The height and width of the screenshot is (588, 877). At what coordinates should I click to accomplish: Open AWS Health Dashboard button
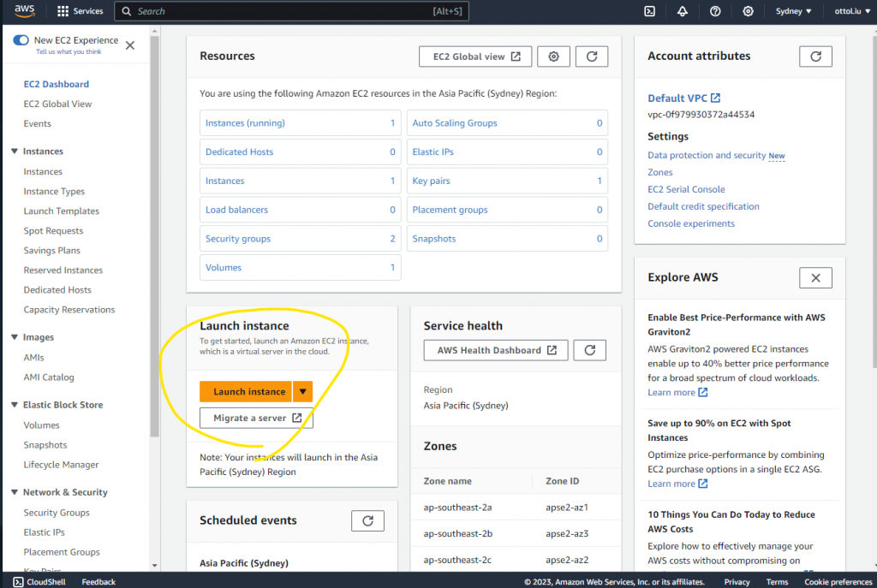click(x=496, y=350)
